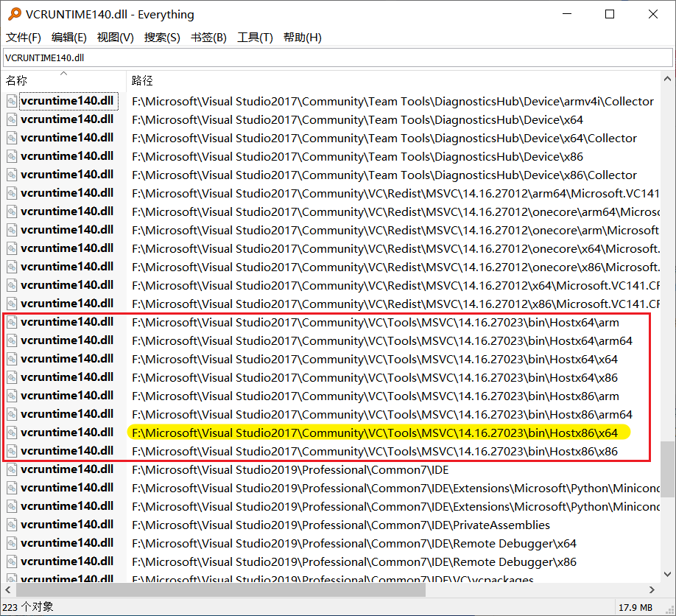Select file icon for 14.16.27012\x86 row
The width and height of the screenshot is (676, 616).
(x=12, y=304)
